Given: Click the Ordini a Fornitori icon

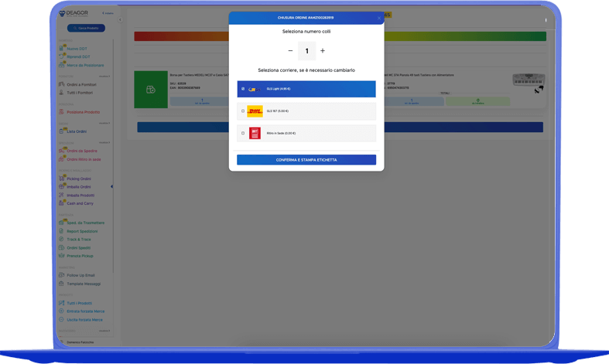Looking at the screenshot, I should click(61, 84).
